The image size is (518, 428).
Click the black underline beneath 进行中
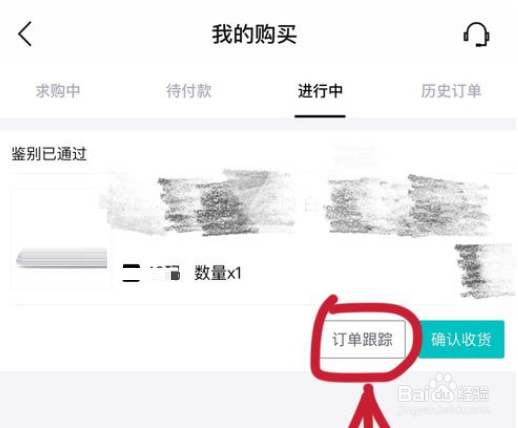coord(320,116)
